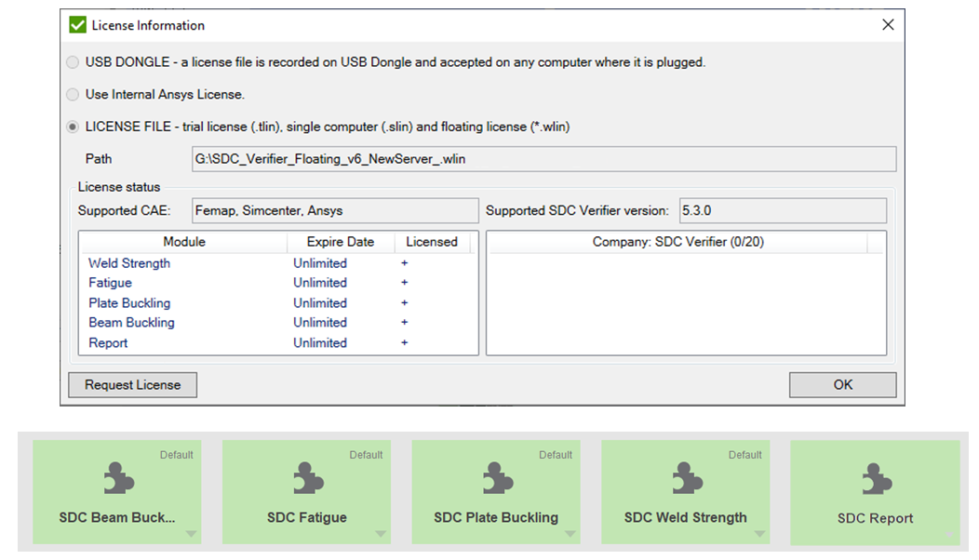Click the truncated SDC Beam Buck... tile title
The width and height of the screenshot is (979, 560).
click(116, 517)
